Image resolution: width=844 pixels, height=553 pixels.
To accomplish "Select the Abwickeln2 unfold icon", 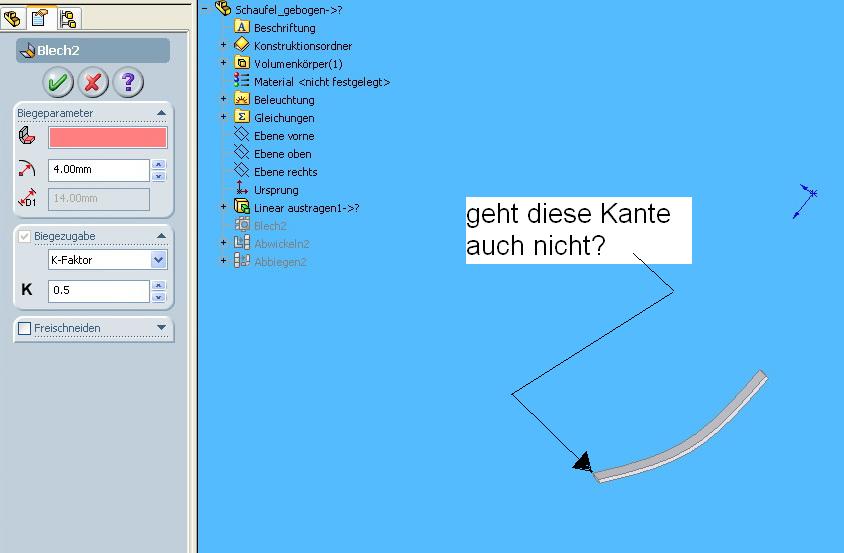I will 242,242.
